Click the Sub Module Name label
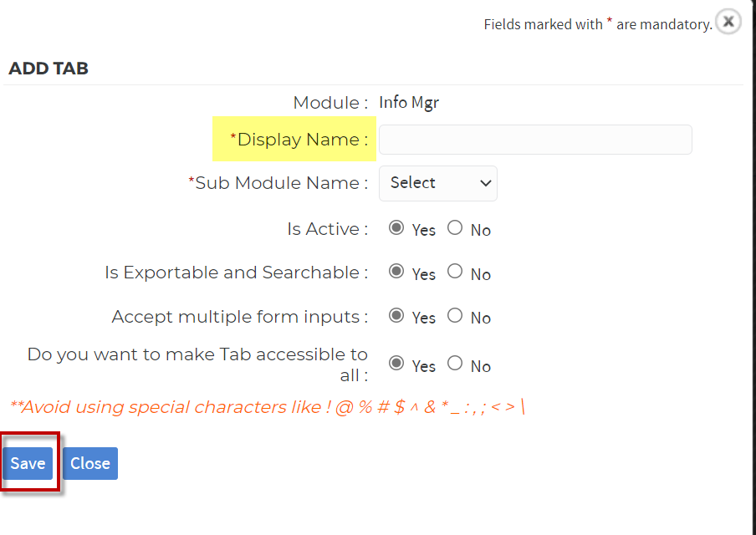 278,183
